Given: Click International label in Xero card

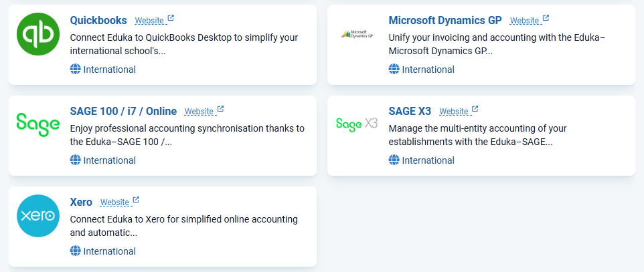Looking at the screenshot, I should [110, 251].
